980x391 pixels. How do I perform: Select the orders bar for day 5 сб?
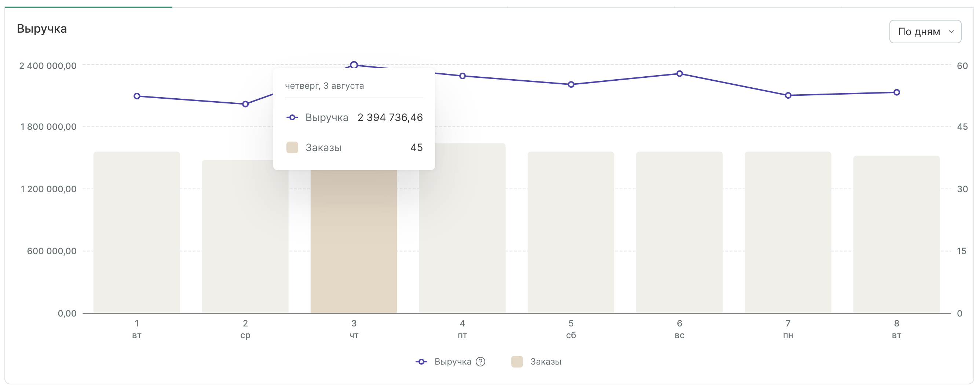(571, 233)
